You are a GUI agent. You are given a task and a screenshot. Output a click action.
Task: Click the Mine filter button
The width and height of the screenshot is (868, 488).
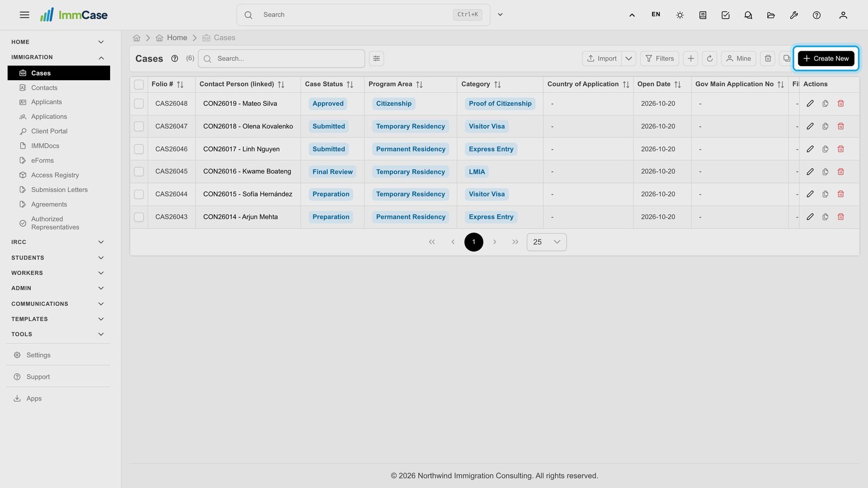pos(738,59)
